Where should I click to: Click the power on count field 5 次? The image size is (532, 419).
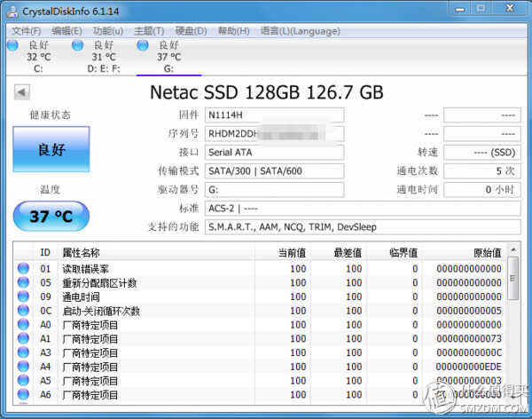pos(482,171)
